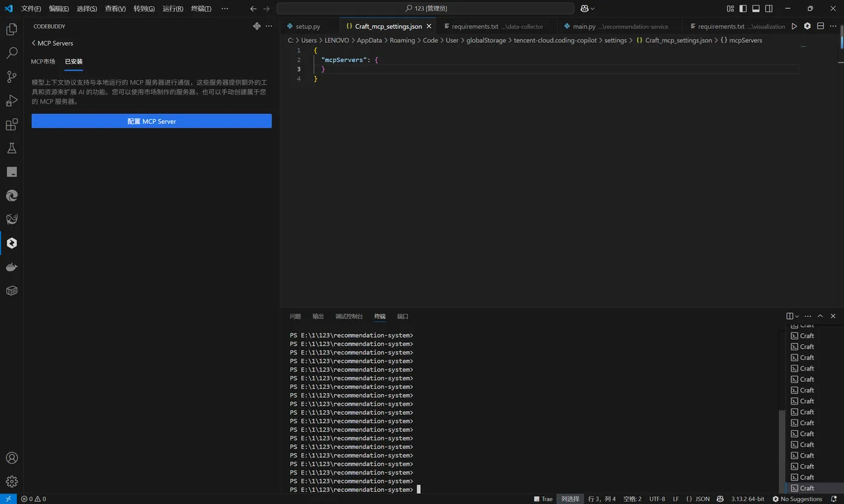Switch to the 端口 panel tab
The image size is (844, 504).
(403, 316)
